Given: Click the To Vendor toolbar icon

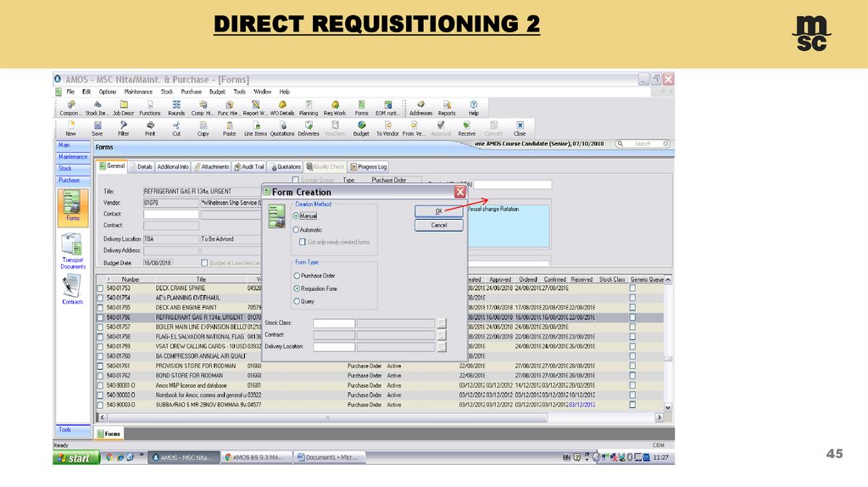Looking at the screenshot, I should pos(387,128).
